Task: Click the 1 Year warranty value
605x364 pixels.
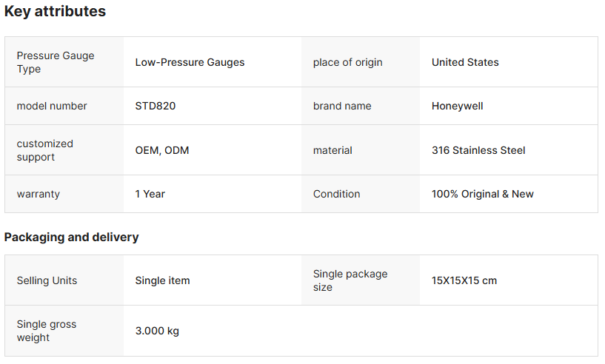Action: coord(150,194)
